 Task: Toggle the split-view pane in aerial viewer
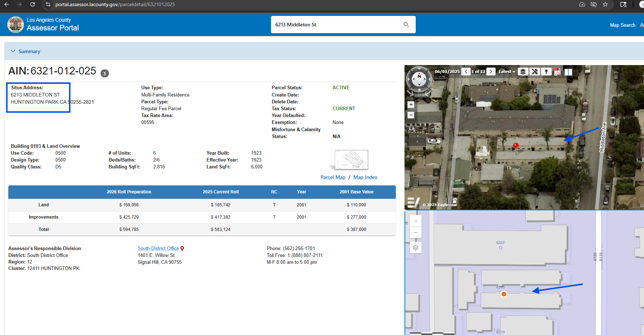568,72
